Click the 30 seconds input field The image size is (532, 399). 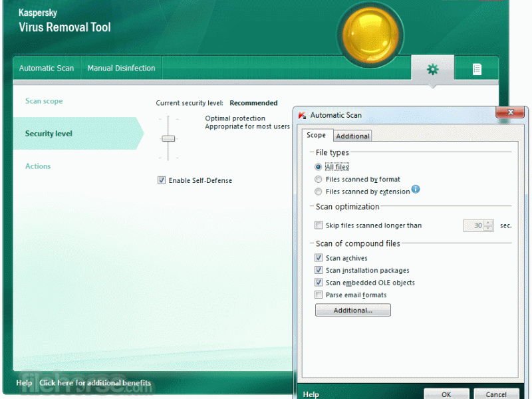point(473,225)
